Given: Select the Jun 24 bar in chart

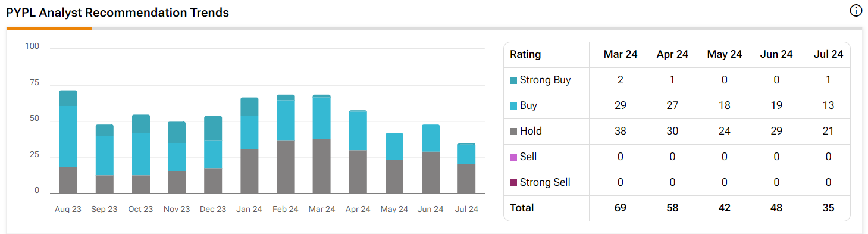Looking at the screenshot, I should coord(431,159).
